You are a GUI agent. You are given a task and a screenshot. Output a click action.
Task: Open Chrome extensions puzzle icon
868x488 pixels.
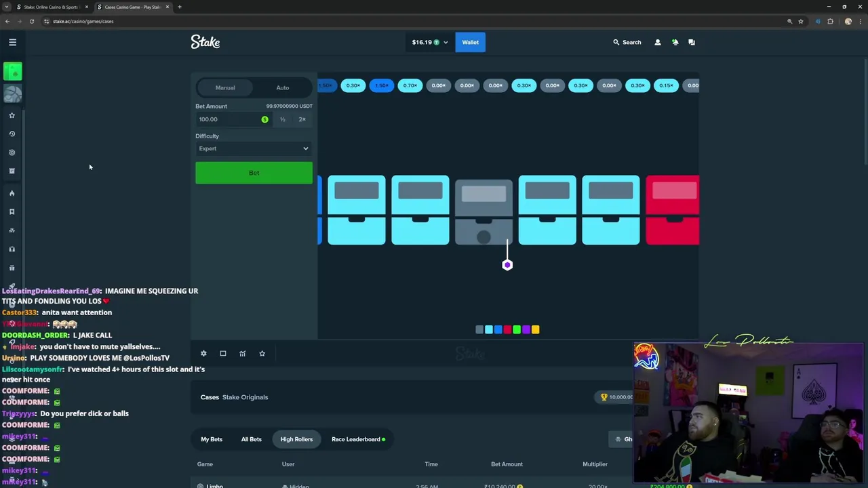click(x=830, y=21)
